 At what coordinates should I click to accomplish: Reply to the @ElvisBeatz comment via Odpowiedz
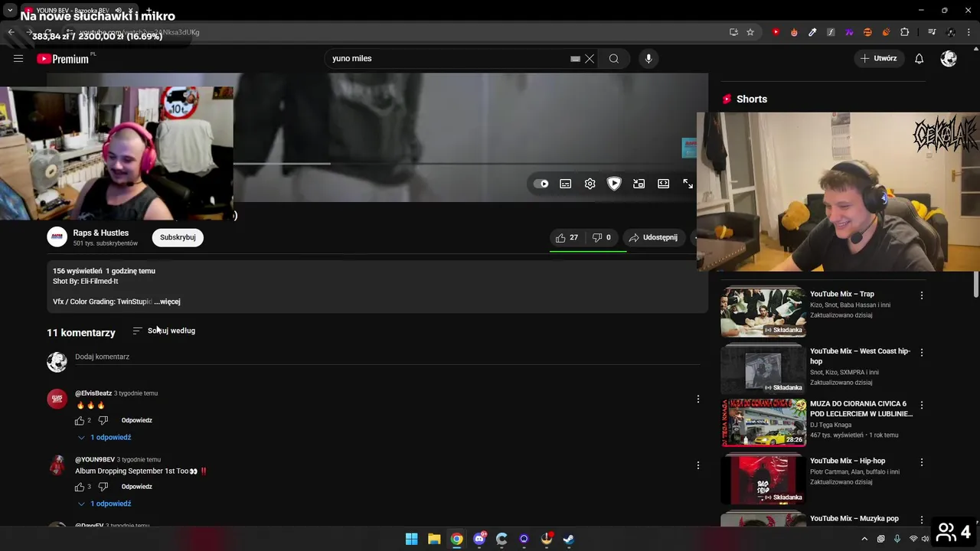point(136,420)
